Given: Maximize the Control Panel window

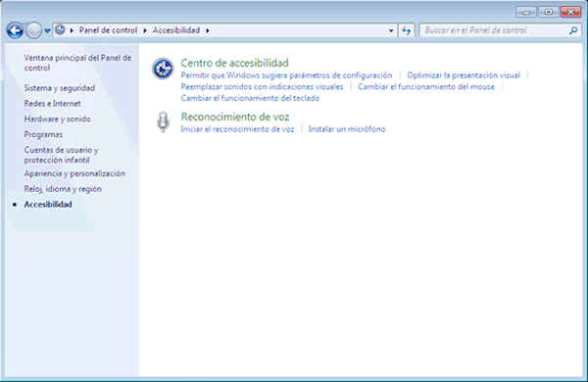Looking at the screenshot, I should pyautogui.click(x=548, y=13).
